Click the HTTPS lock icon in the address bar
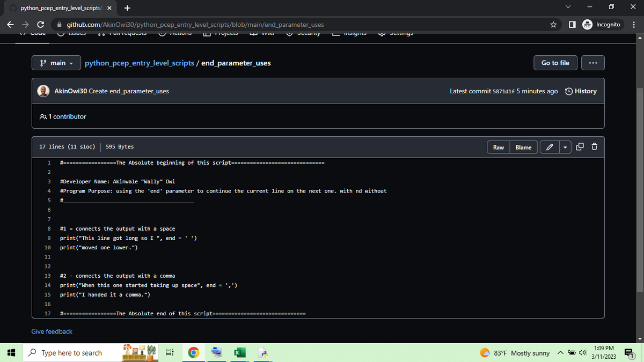This screenshot has width=644, height=362. pyautogui.click(x=59, y=24)
